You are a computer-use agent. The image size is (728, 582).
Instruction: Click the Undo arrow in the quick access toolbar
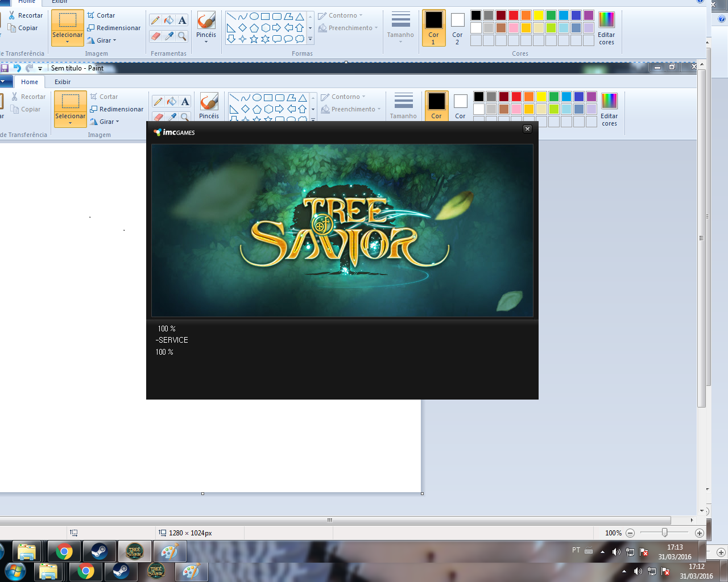click(x=17, y=68)
